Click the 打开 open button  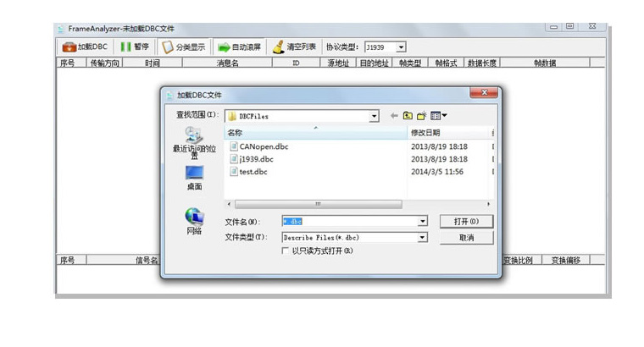[466, 221]
